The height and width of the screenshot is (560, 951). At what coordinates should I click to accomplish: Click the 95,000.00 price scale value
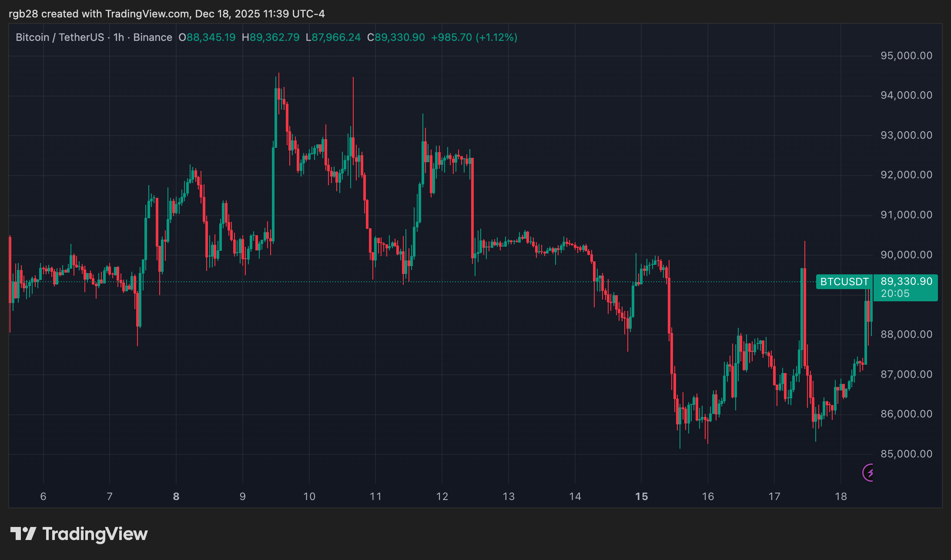[907, 55]
